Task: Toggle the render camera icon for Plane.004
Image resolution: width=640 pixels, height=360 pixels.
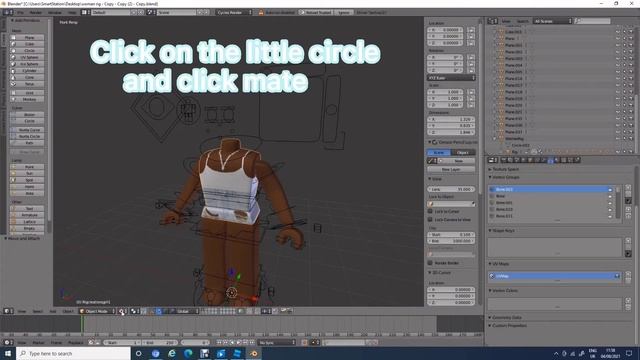Action: 631,65
